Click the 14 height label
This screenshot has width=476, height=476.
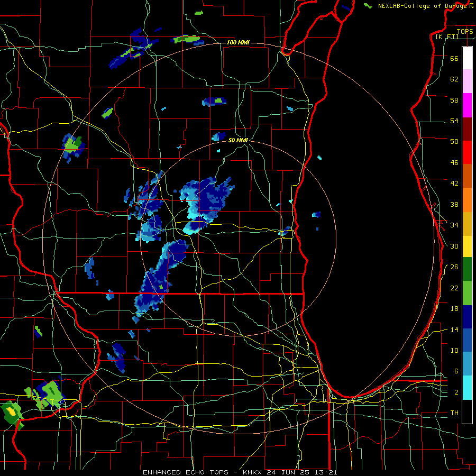(x=454, y=329)
